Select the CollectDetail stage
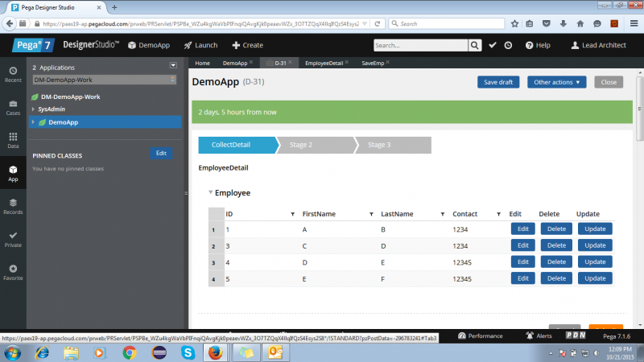Screen dimensions: 644x362 point(237,145)
